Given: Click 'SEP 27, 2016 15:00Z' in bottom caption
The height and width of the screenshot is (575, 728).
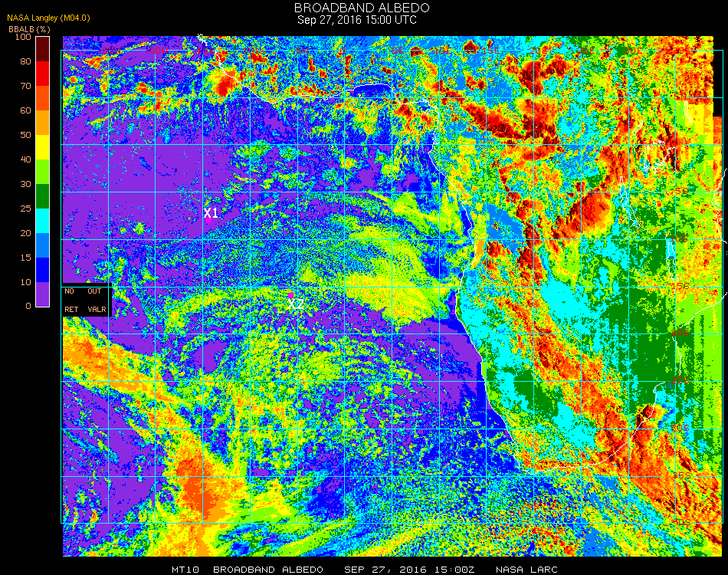Looking at the screenshot, I should 409,570.
